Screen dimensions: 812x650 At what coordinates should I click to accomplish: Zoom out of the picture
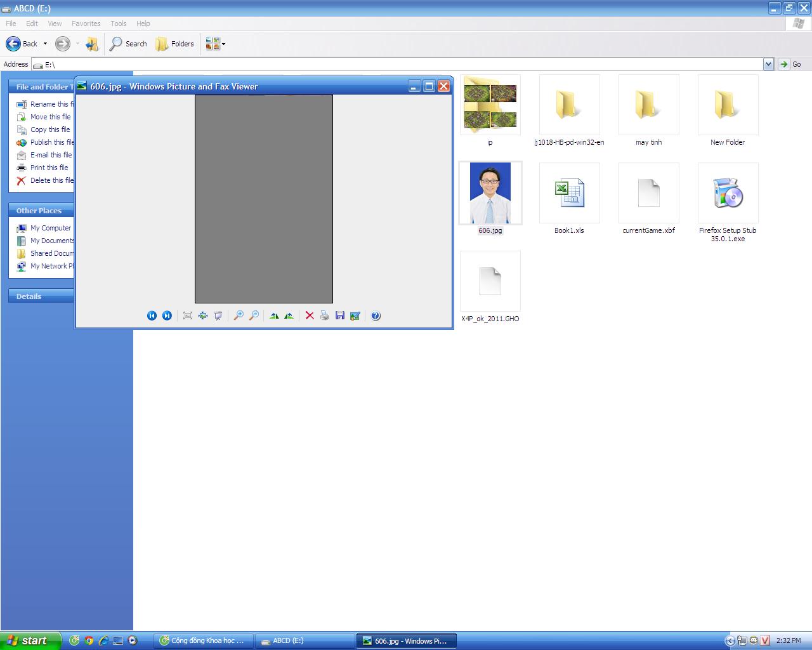(x=254, y=315)
